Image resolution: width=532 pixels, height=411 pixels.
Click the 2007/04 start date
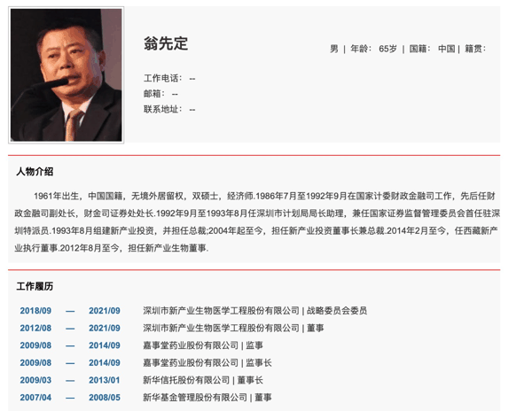pyautogui.click(x=35, y=397)
